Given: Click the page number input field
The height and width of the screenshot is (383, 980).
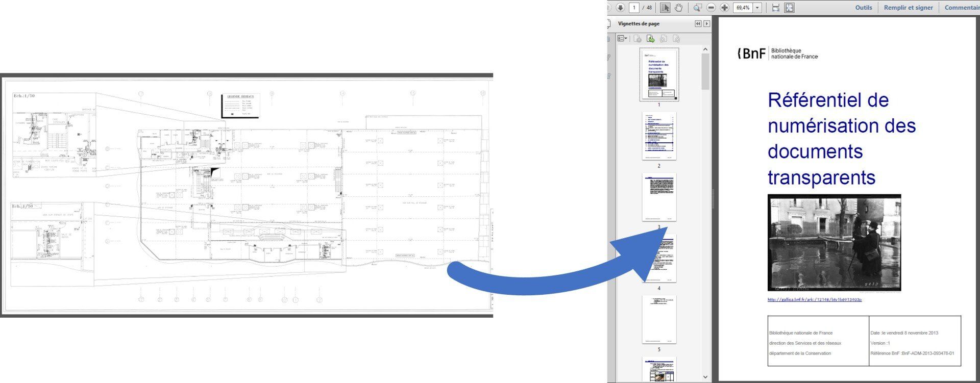Looking at the screenshot, I should (x=634, y=8).
